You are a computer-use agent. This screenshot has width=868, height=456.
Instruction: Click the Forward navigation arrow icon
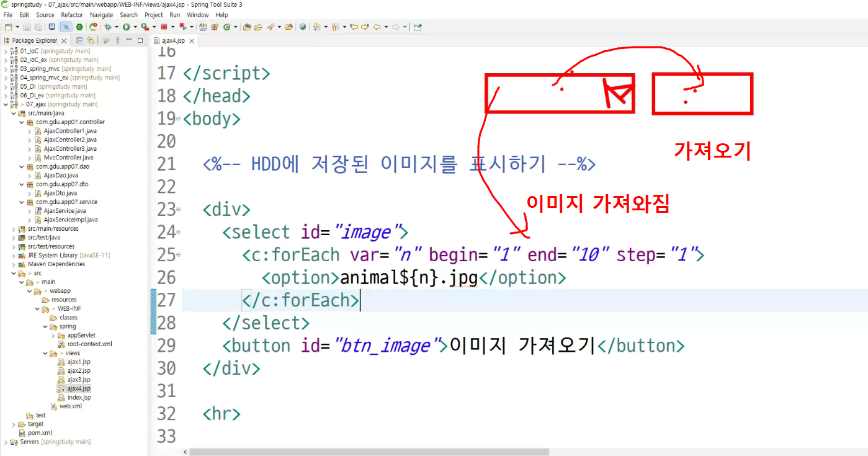[395, 27]
